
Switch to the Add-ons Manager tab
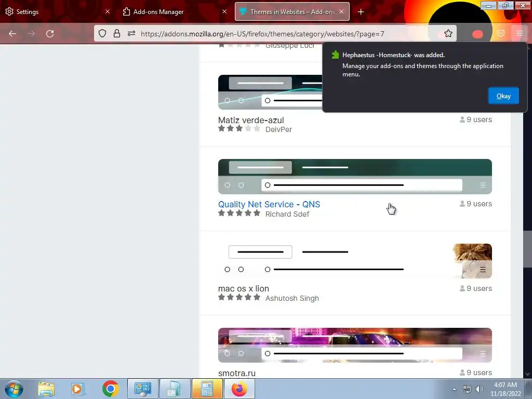click(175, 11)
